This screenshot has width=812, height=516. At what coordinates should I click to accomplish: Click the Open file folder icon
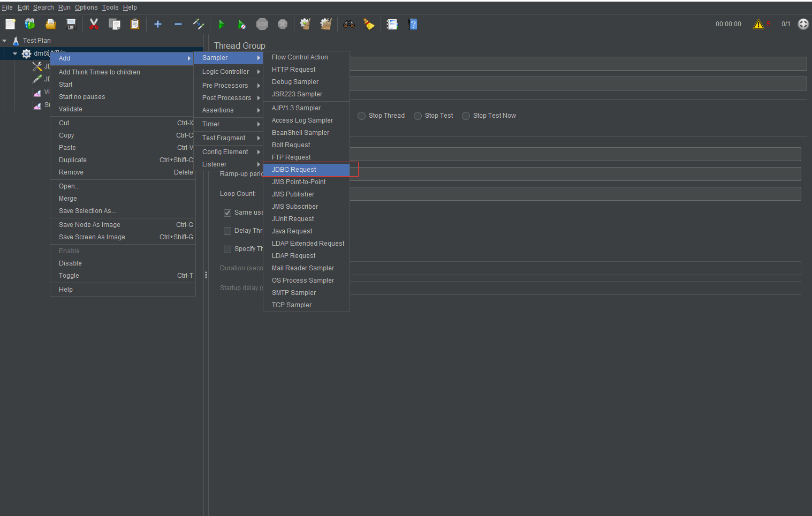[x=51, y=24]
